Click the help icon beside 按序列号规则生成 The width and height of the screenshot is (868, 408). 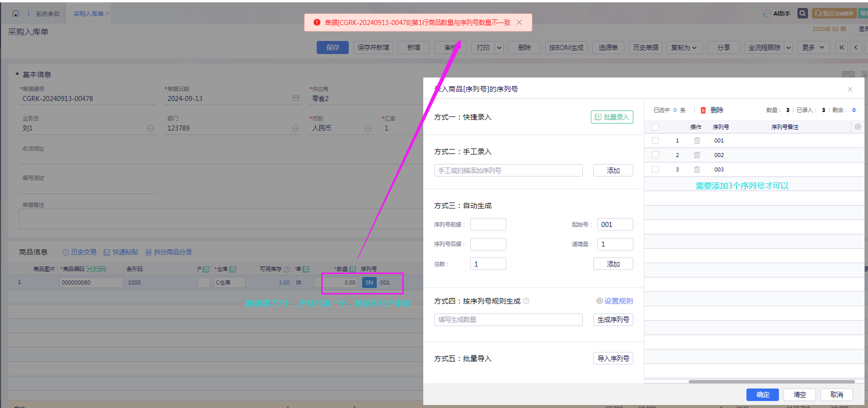point(526,301)
